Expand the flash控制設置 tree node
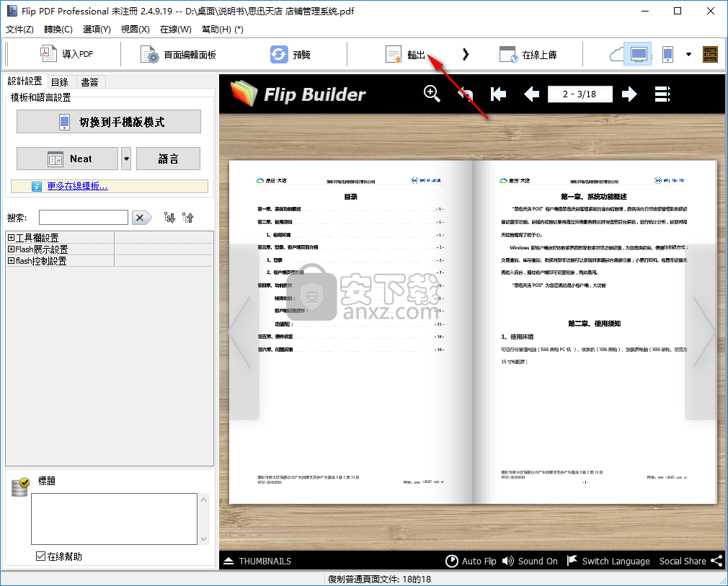This screenshot has width=728, height=586. [11, 261]
